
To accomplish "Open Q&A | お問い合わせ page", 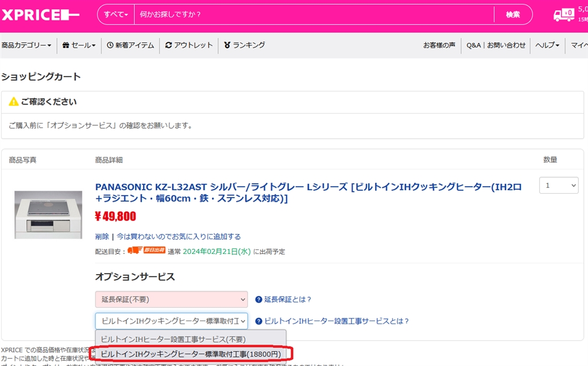I will (x=496, y=45).
